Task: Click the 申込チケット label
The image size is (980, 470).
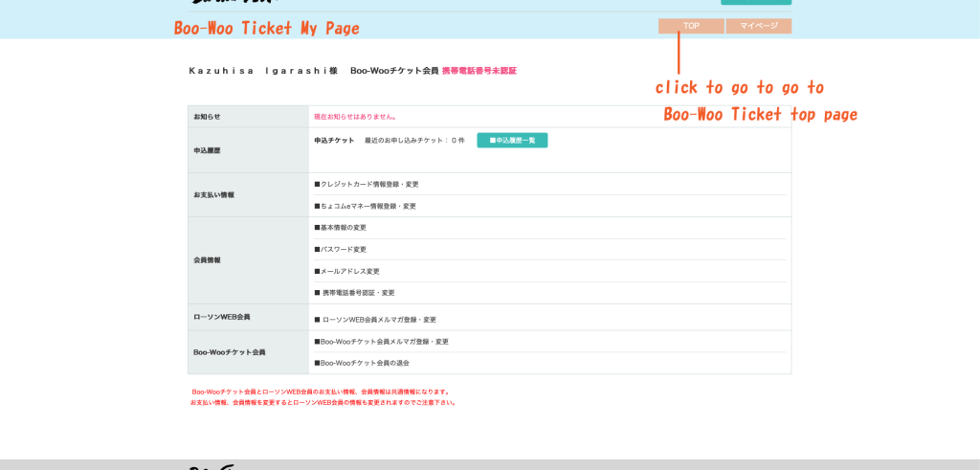Action: click(334, 141)
